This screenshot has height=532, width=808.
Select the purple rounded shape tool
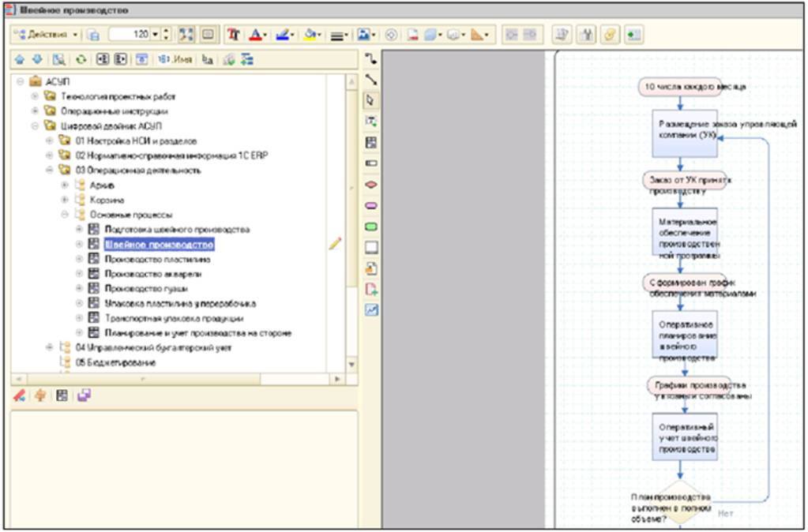[371, 205]
